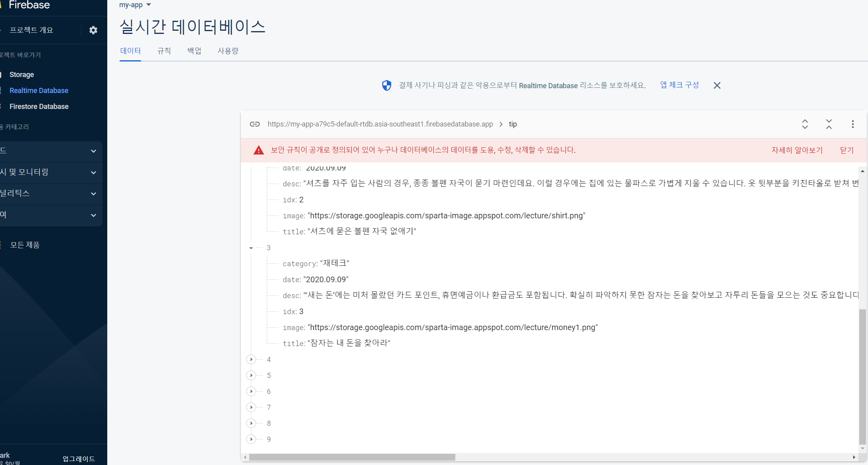
Task: Select the money1.png image URL value
Action: 453,328
